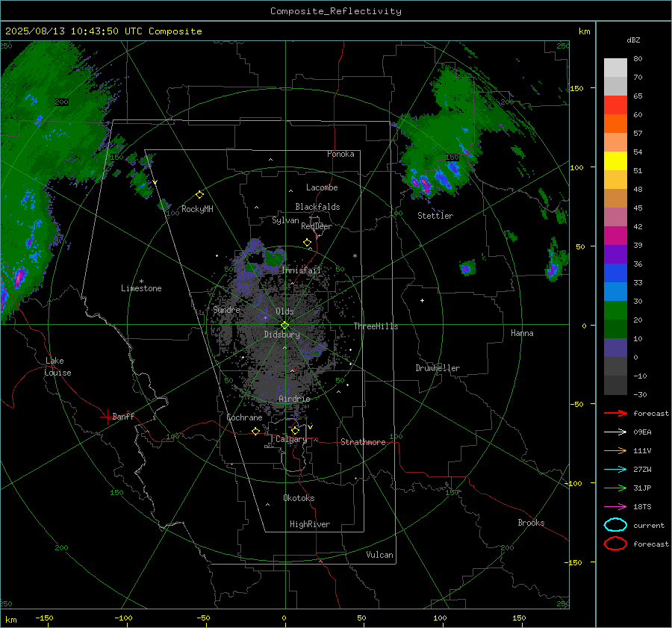Click the Hanna label on map

click(x=522, y=333)
